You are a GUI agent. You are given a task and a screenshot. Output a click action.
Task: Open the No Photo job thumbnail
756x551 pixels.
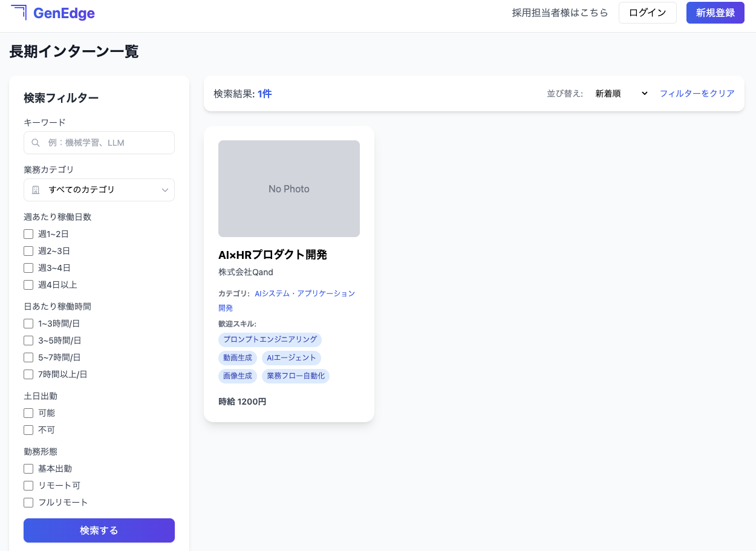point(289,189)
